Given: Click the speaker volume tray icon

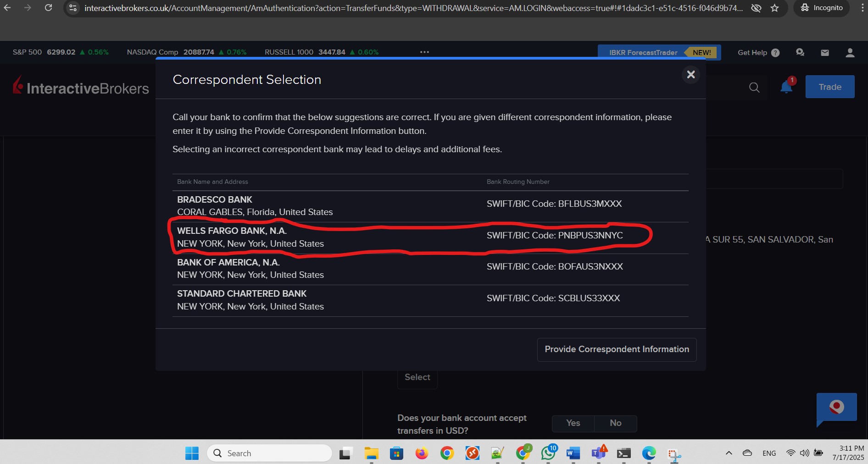Looking at the screenshot, I should pyautogui.click(x=804, y=453).
